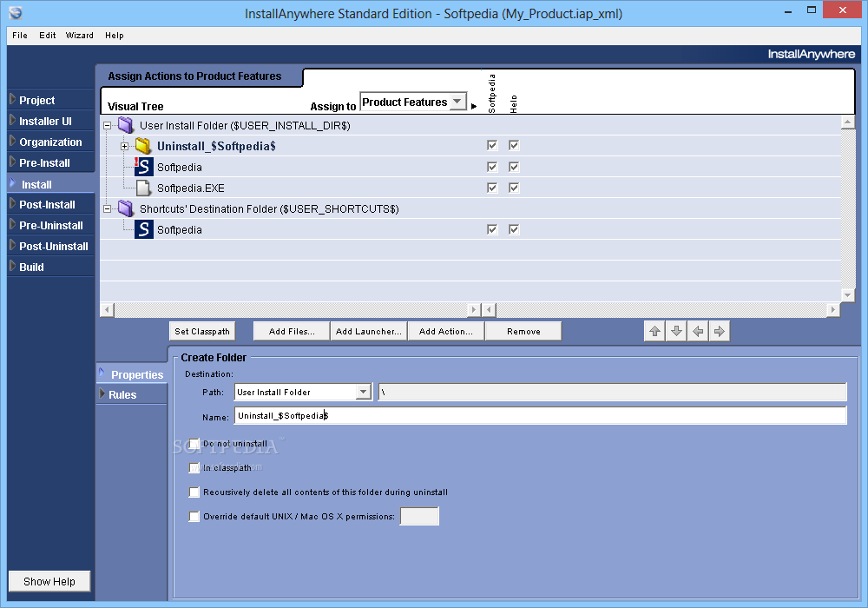Screen dimensions: 868x608
Task: Select the Shortcuts' Destination Folder icon
Action: 126,208
